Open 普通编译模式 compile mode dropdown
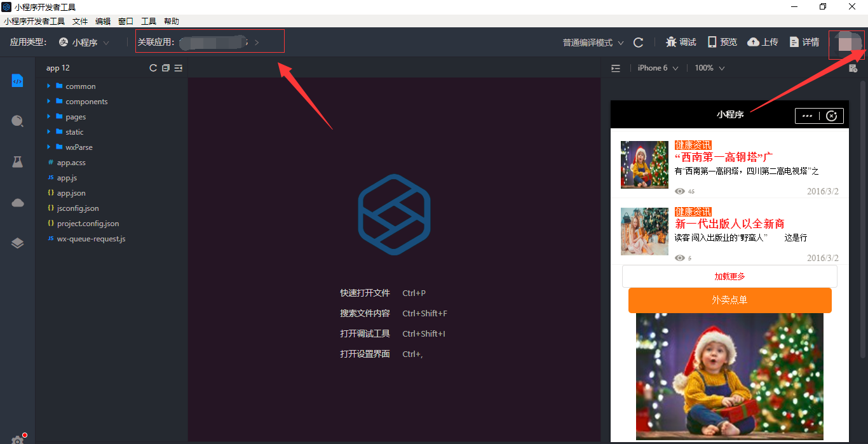The height and width of the screenshot is (444, 868). 593,43
